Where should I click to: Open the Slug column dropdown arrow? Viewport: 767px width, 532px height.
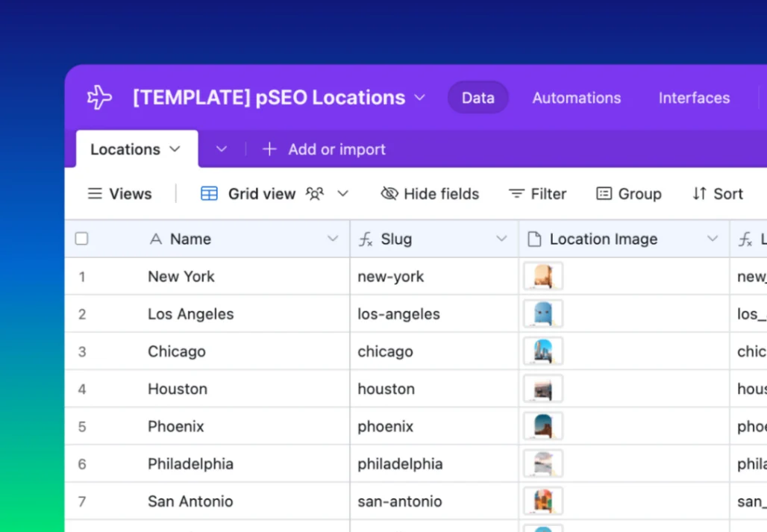501,239
